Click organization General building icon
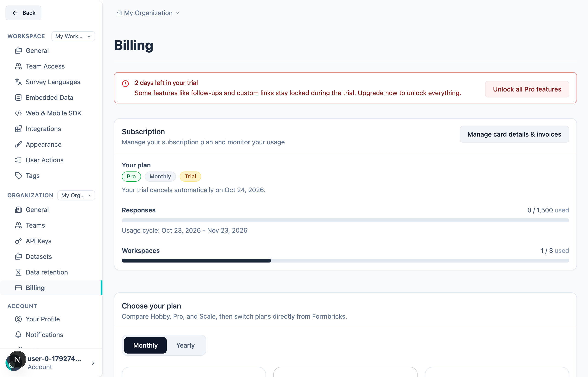The width and height of the screenshot is (588, 377). click(x=18, y=210)
